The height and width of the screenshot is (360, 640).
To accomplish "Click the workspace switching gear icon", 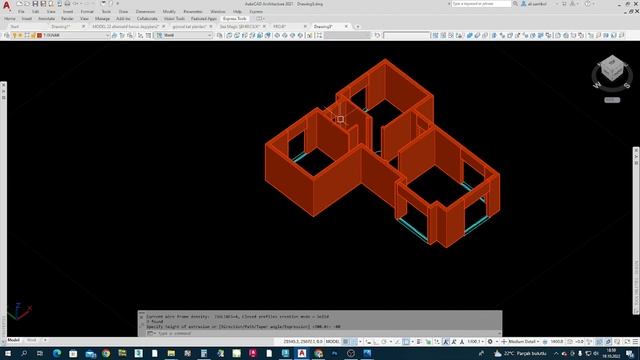I will pos(490,342).
